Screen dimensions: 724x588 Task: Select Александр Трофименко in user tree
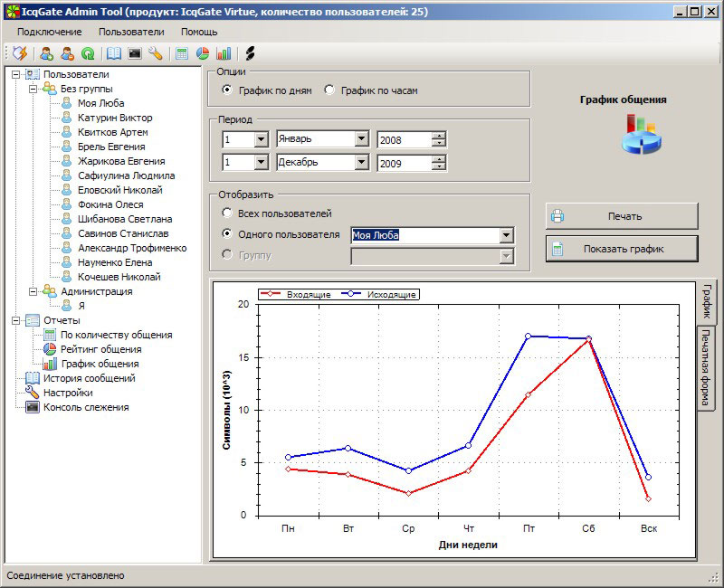tap(132, 248)
